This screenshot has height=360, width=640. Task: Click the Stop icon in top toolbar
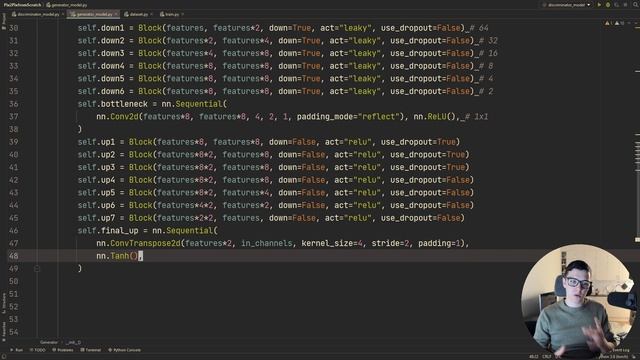click(x=625, y=5)
